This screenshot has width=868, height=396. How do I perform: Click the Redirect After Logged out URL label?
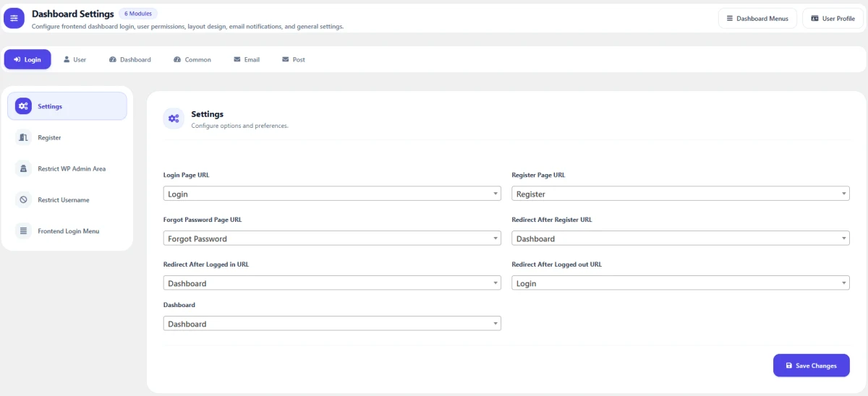pyautogui.click(x=556, y=264)
